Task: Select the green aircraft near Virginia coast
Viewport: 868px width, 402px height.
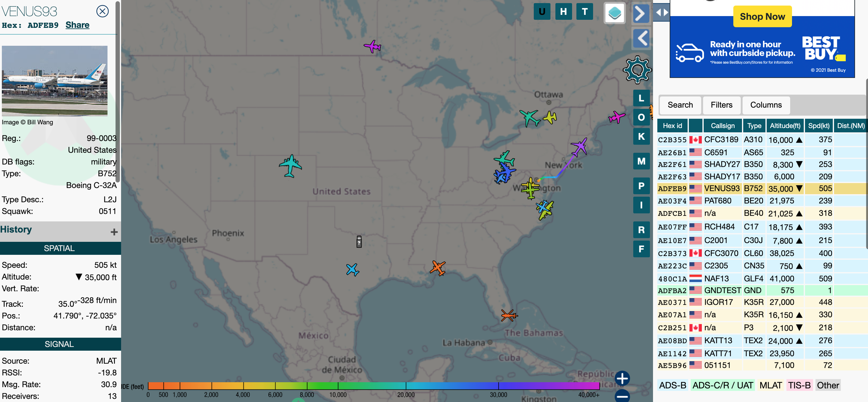Action: pos(546,211)
